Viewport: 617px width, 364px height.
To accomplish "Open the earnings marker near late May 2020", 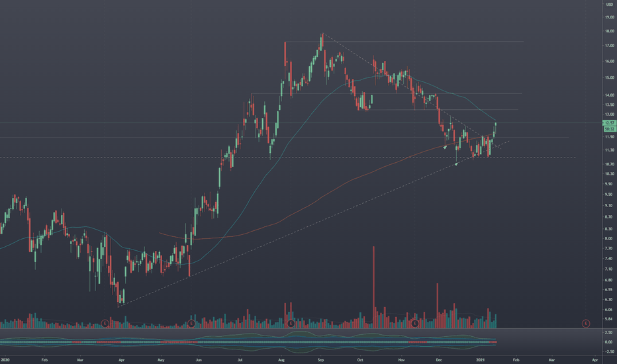I will tap(191, 324).
